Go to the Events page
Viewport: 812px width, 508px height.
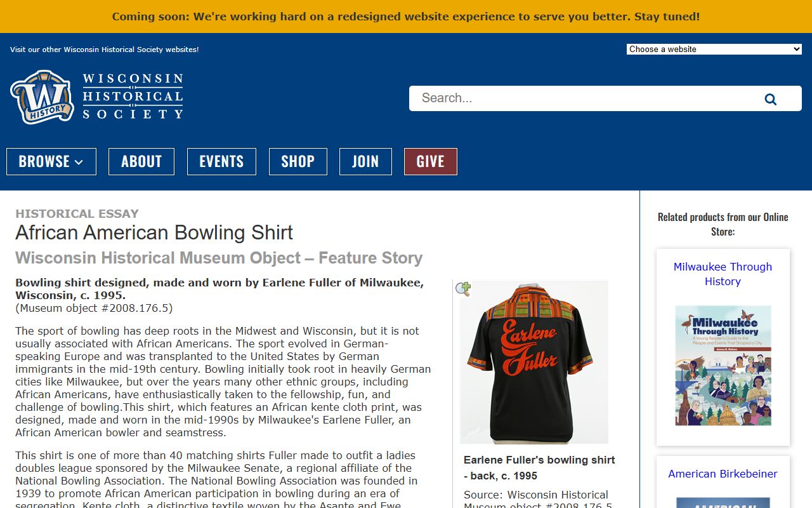(221, 161)
